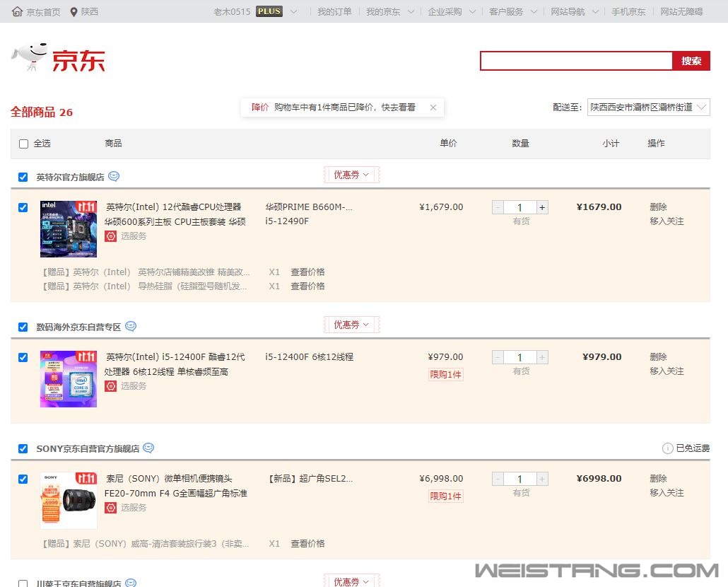
Task: Decrease quantity of Intel CPU motherboard bundle
Action: pyautogui.click(x=498, y=207)
